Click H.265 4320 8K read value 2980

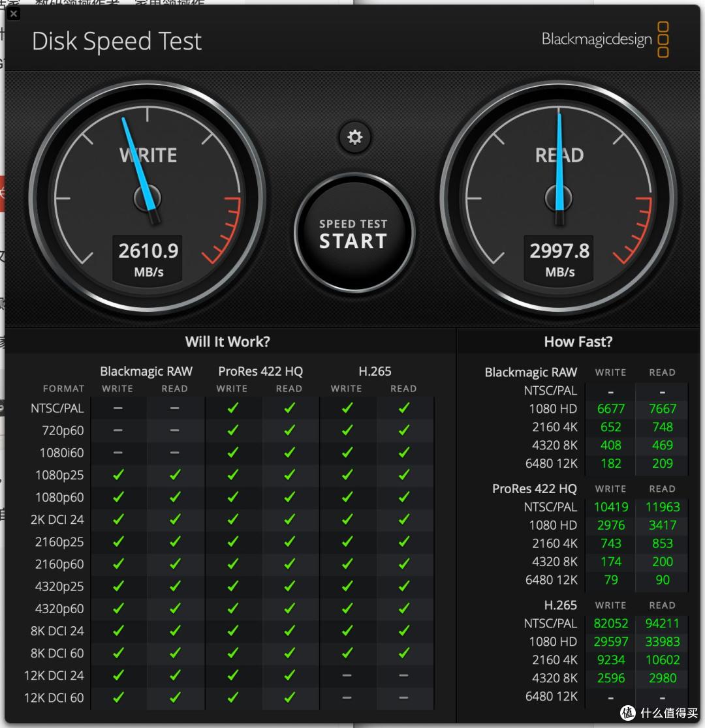[x=663, y=678]
